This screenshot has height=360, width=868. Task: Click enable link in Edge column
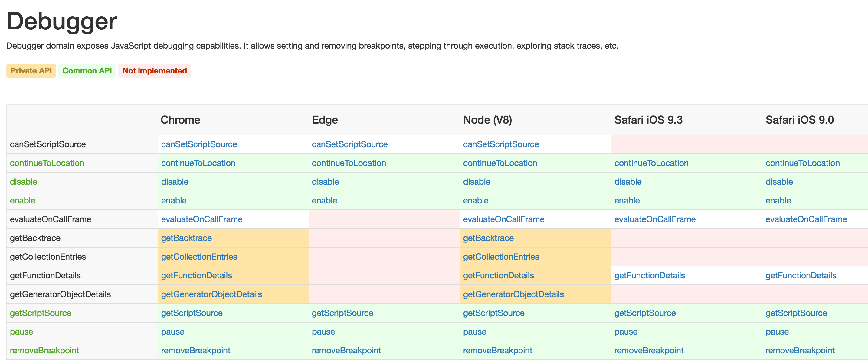[x=324, y=201]
